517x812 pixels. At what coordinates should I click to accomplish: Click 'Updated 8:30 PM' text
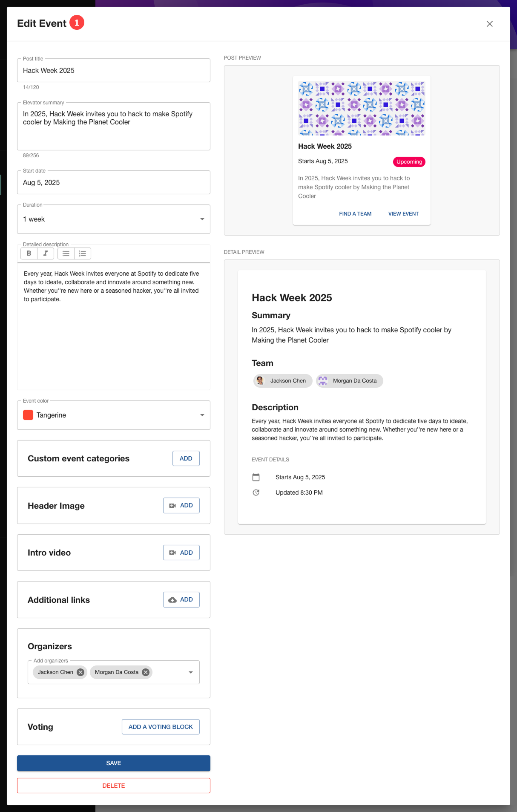(299, 492)
